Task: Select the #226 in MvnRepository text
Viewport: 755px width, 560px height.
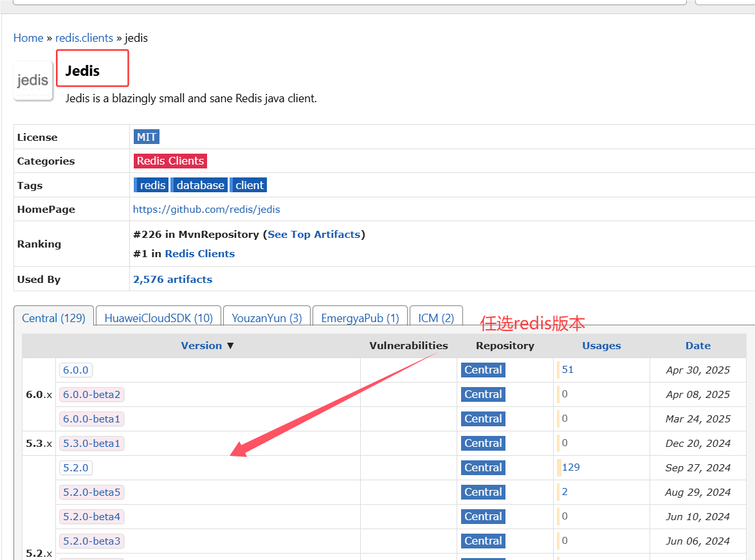Action: tap(196, 235)
